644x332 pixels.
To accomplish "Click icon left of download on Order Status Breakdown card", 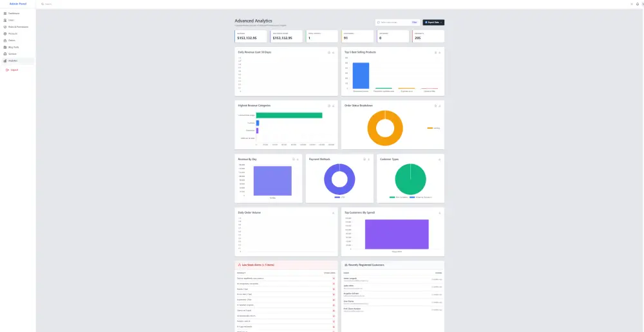I will [x=435, y=106].
